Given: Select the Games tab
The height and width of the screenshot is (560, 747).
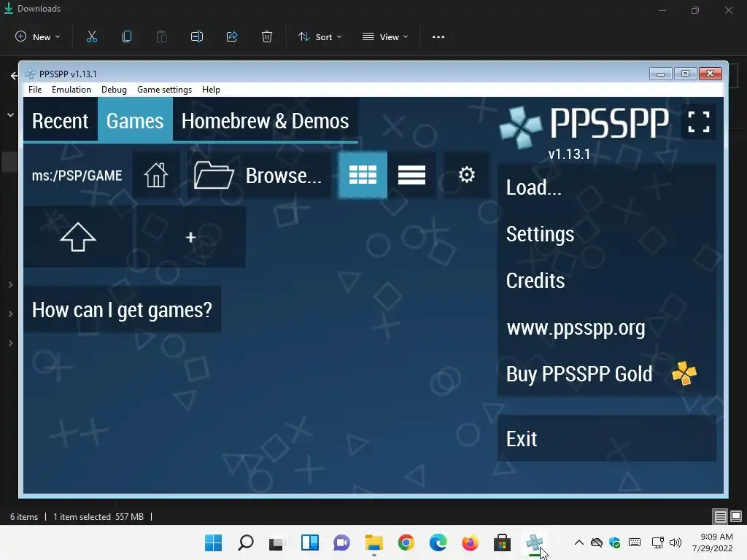Looking at the screenshot, I should [x=135, y=121].
